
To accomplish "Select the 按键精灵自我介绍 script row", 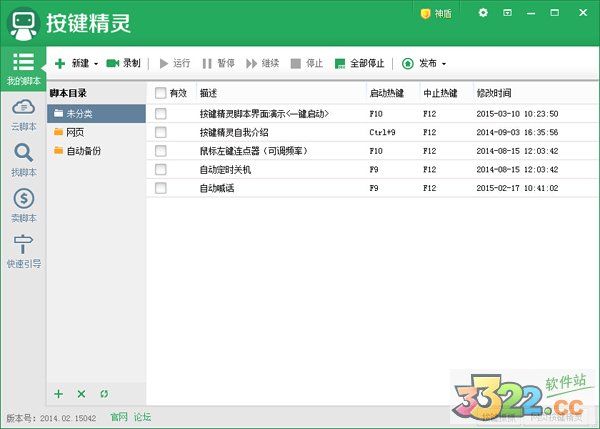I will (x=373, y=132).
